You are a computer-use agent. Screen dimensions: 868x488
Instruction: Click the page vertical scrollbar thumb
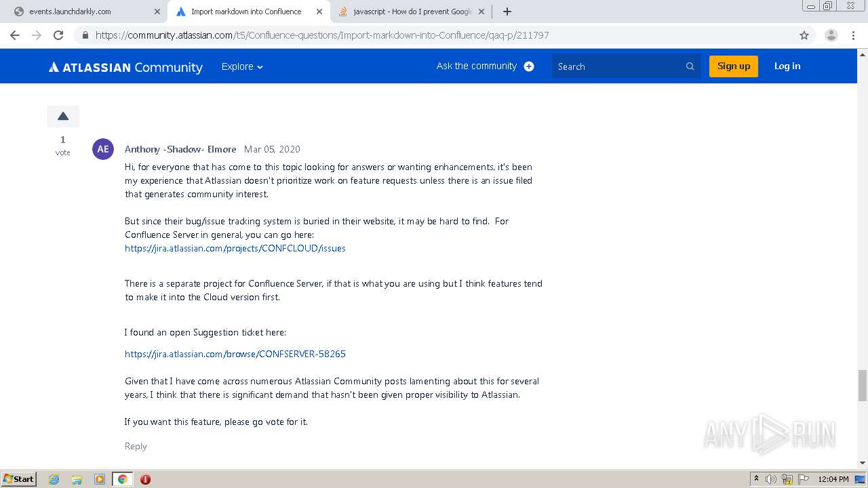click(x=863, y=386)
